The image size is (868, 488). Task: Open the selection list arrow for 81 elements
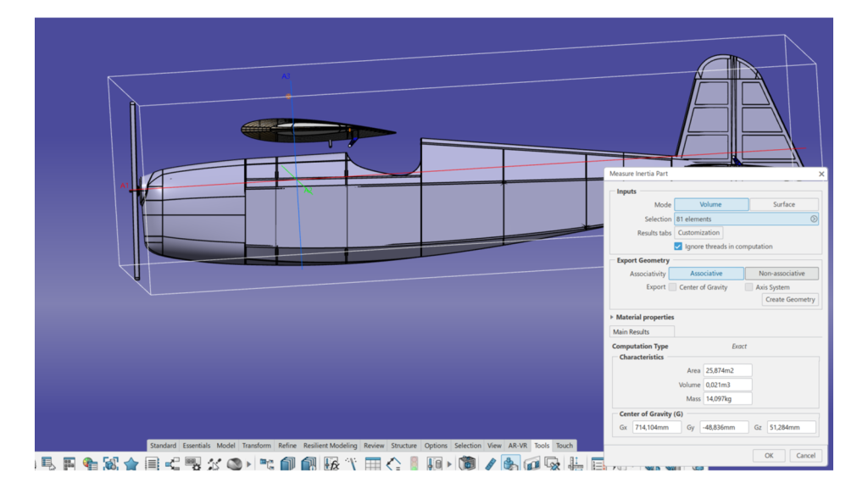[813, 219]
